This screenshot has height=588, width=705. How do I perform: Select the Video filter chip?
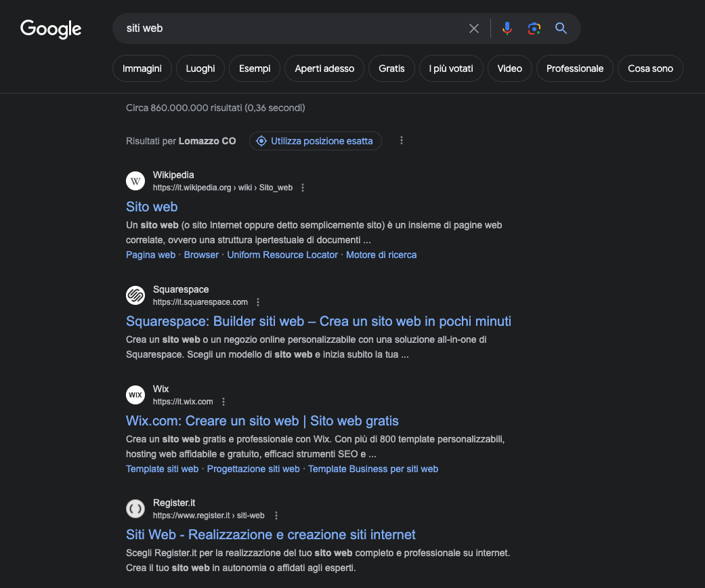click(x=510, y=68)
